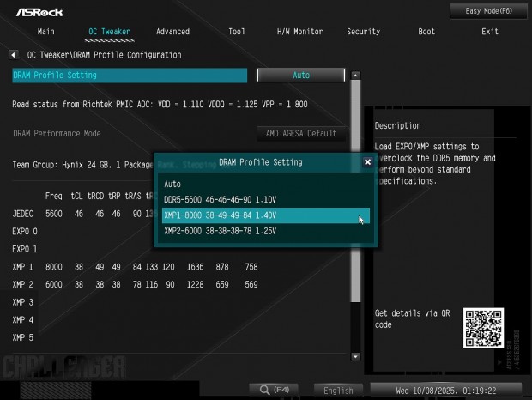This screenshot has width=532, height=400.
Task: Click the XMP 3 row label
Action: [x=22, y=302]
